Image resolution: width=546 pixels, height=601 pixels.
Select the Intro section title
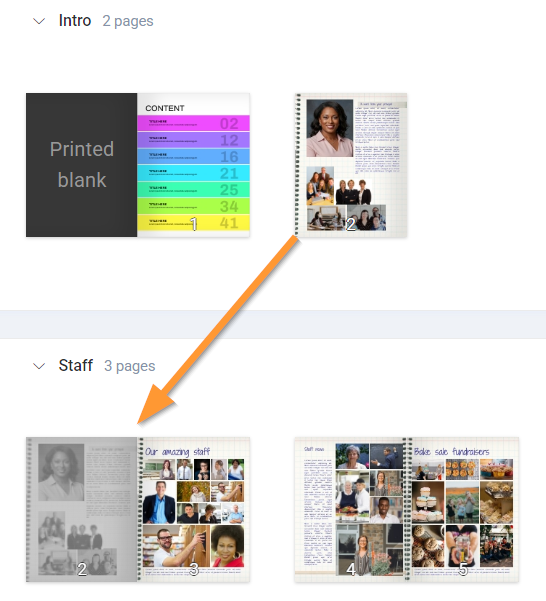click(x=75, y=21)
